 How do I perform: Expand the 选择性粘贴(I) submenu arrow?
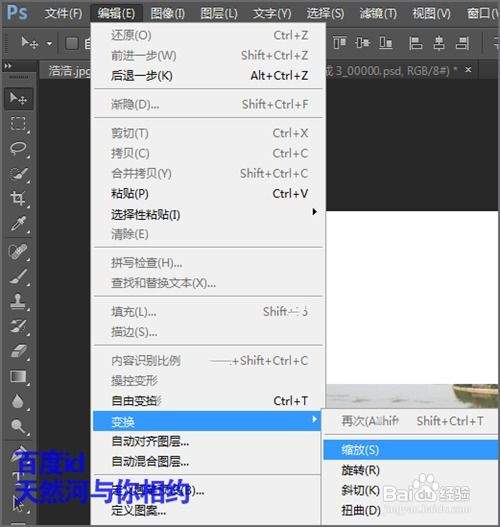pyautogui.click(x=315, y=212)
